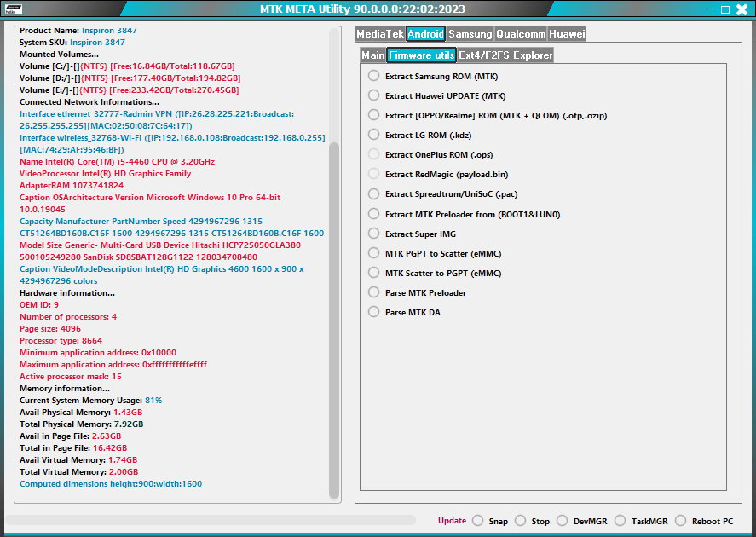Select Extract Huawei UPDATE (MTK)
The image size is (756, 537).
pyautogui.click(x=372, y=95)
